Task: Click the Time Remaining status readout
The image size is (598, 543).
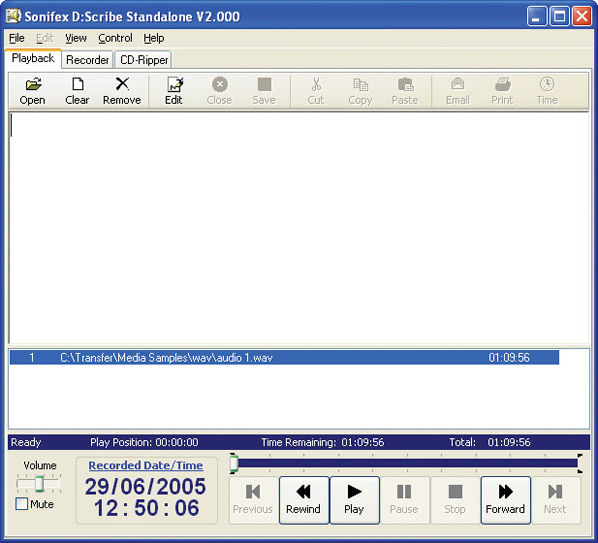Action: pos(323,442)
